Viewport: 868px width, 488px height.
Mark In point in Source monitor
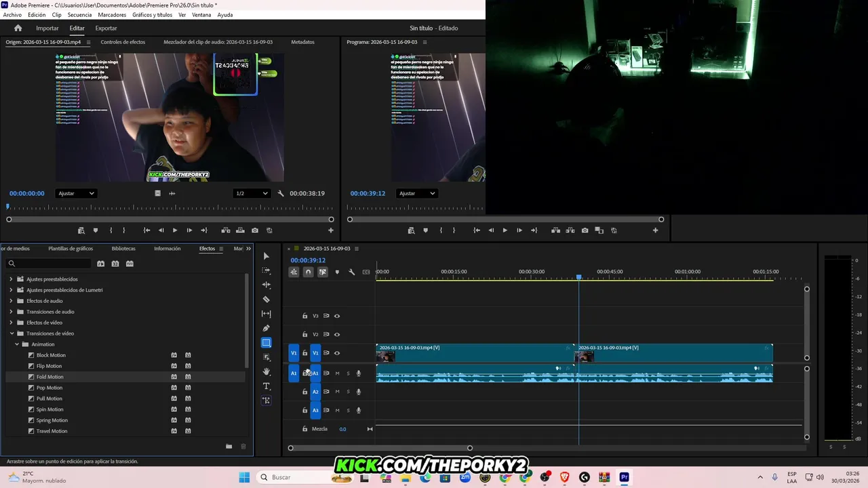111,230
